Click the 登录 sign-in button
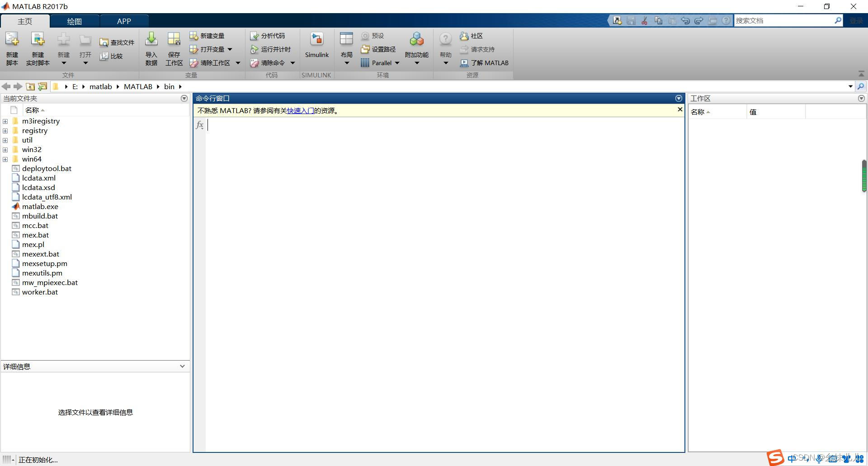This screenshot has width=868, height=466. tap(856, 20)
